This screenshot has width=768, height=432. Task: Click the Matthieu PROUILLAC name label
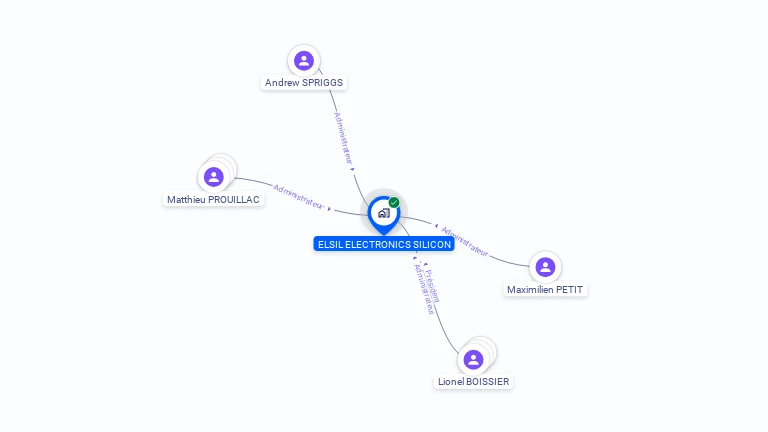pyautogui.click(x=213, y=199)
